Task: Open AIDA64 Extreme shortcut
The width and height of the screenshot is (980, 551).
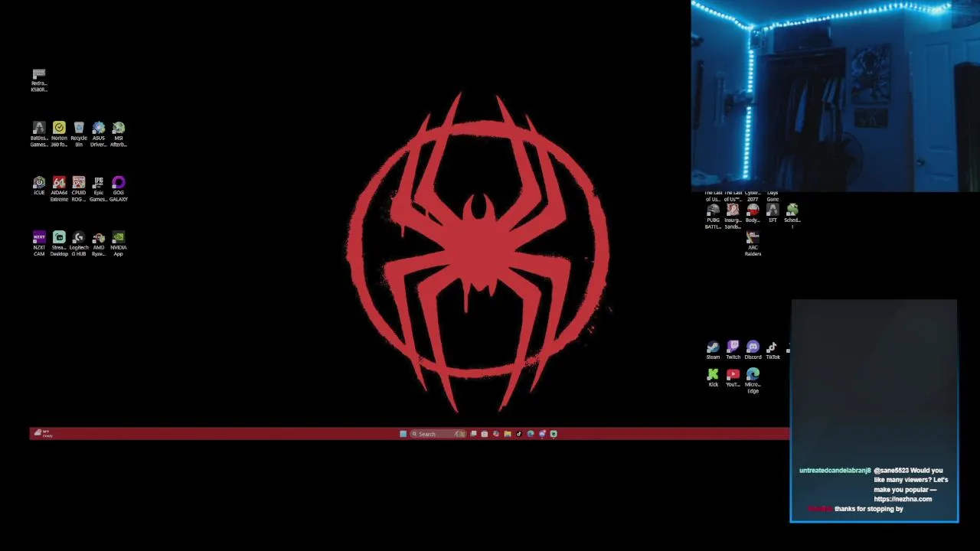Action: tap(59, 189)
